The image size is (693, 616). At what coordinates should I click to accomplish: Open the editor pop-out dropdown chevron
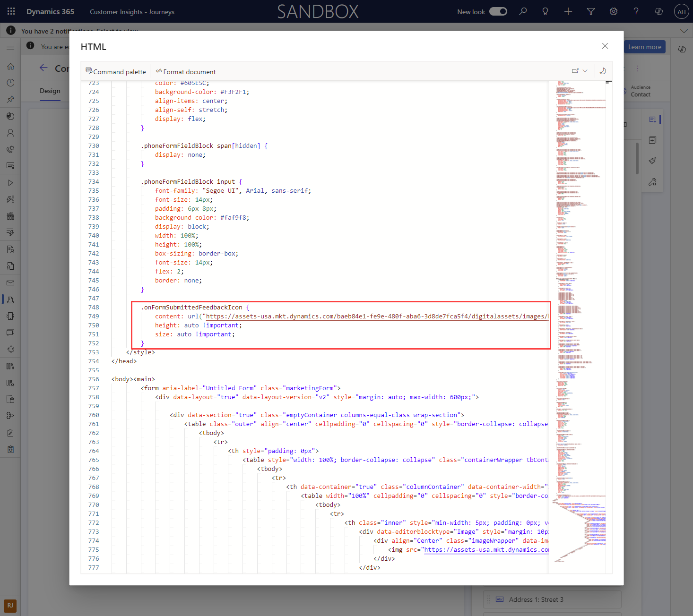click(584, 70)
